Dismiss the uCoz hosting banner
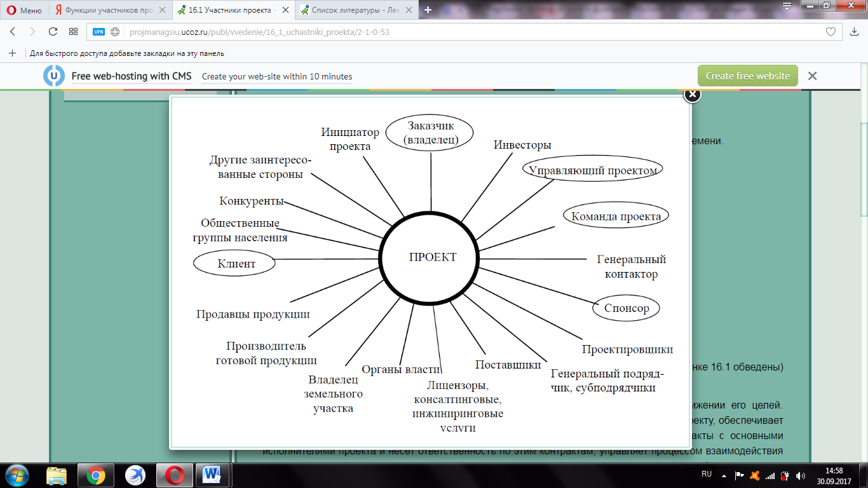The height and width of the screenshot is (488, 868). (x=812, y=76)
